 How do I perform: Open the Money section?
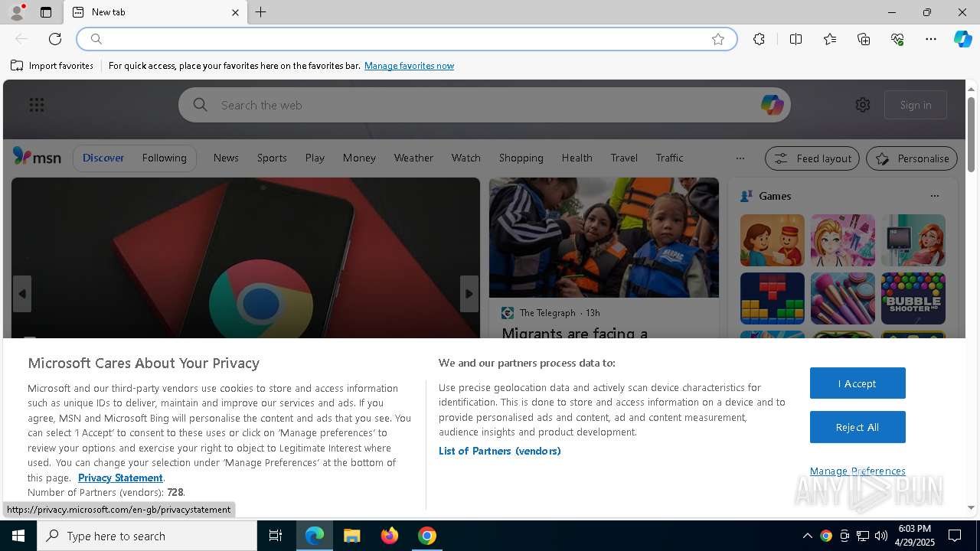tap(359, 158)
